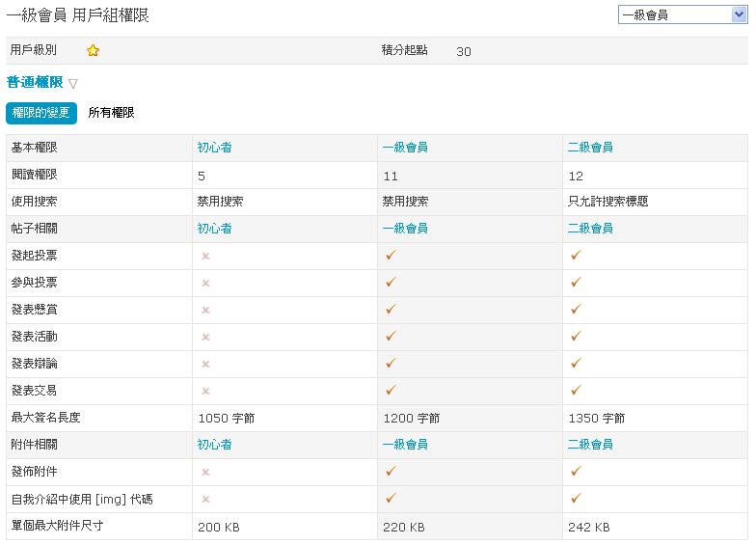
Task: Click the 參與投票 checkmark under 二級會員
Action: click(x=576, y=283)
